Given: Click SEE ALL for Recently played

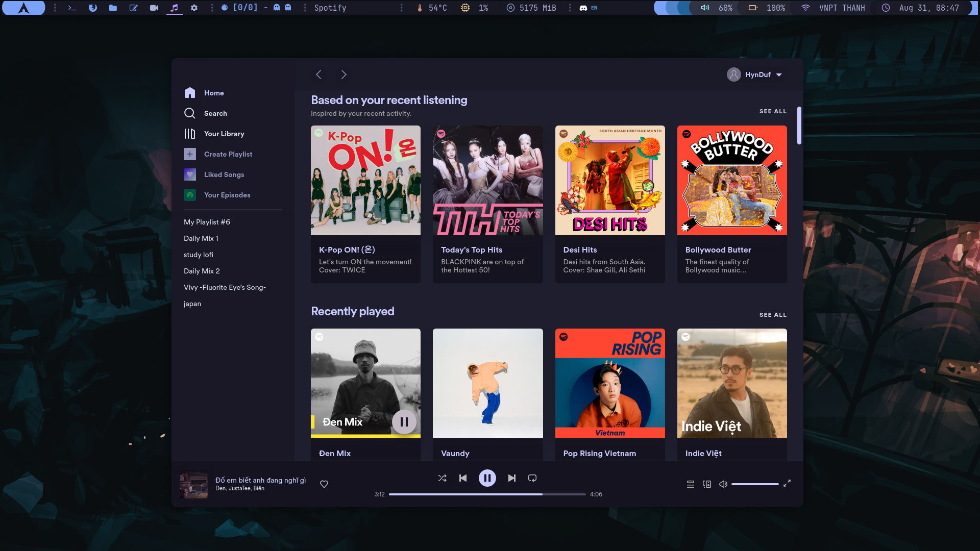Looking at the screenshot, I should pyautogui.click(x=773, y=315).
